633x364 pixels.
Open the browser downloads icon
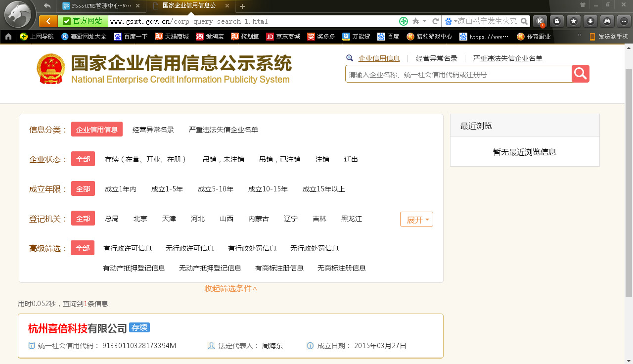[x=589, y=21]
